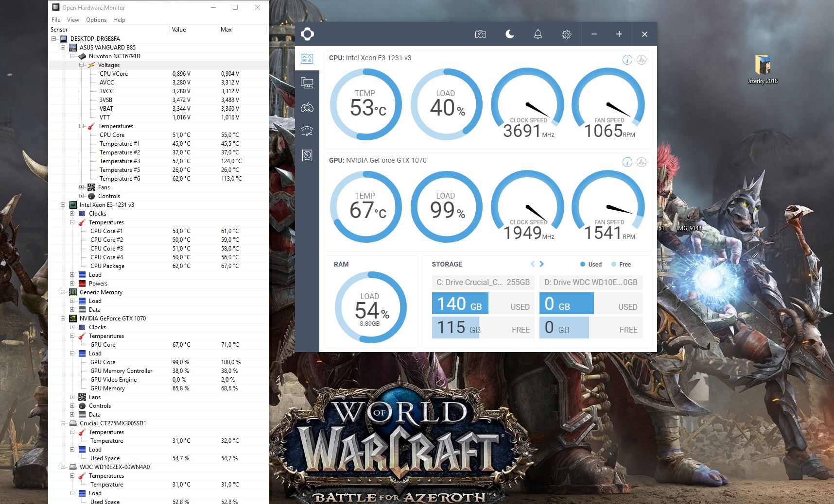The image size is (834, 504).
Task: Collapse the WDC WD10EZEX-00WN4A0 node
Action: 63,467
